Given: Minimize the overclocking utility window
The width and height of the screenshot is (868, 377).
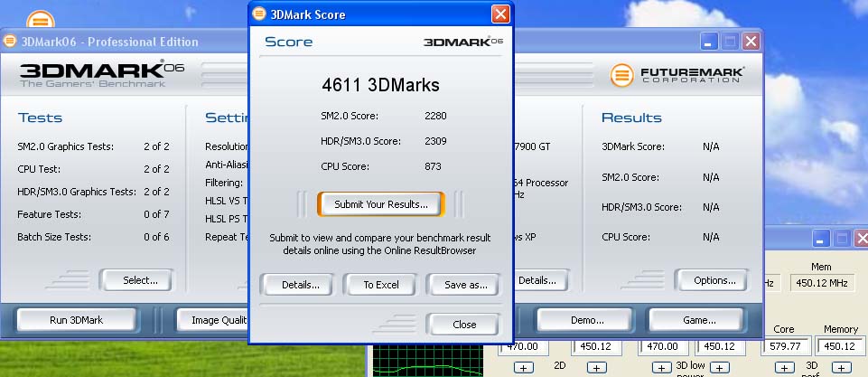Looking at the screenshot, I should pyautogui.click(x=822, y=239).
